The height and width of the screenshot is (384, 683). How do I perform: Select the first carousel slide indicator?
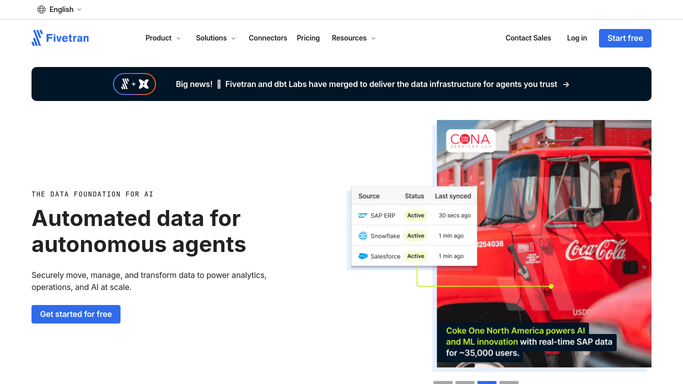point(443,382)
